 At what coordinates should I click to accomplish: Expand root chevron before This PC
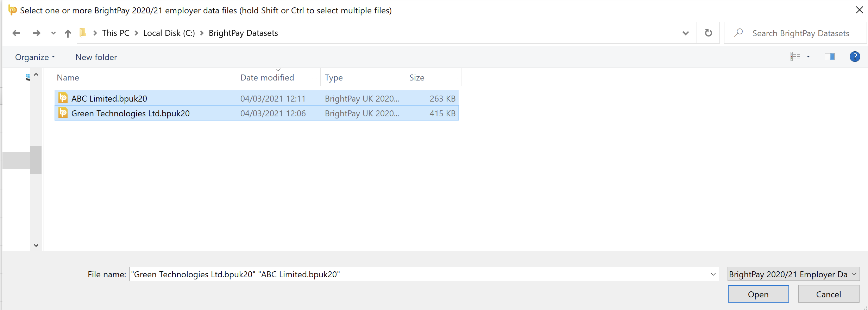point(95,33)
